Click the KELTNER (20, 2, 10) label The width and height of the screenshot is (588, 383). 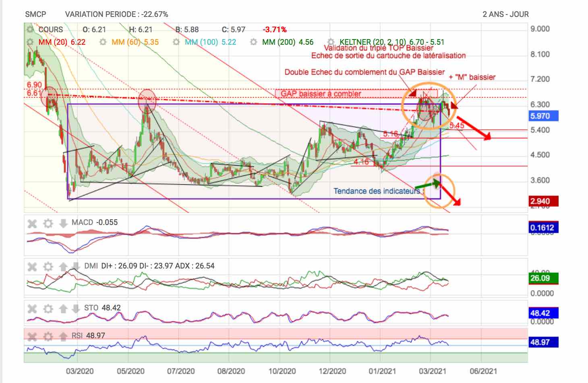pos(392,42)
